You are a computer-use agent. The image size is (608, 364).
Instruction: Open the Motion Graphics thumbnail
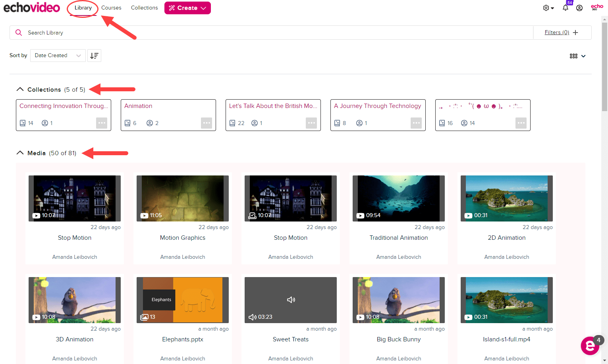183,198
